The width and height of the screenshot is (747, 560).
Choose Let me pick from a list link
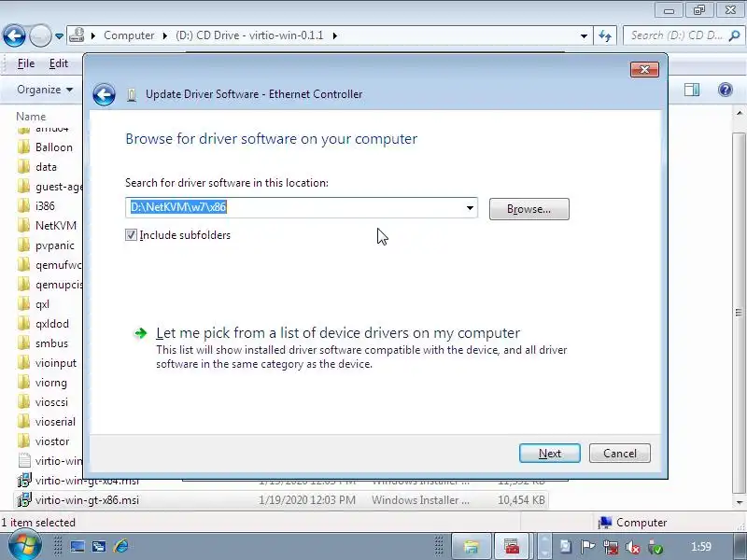(338, 333)
